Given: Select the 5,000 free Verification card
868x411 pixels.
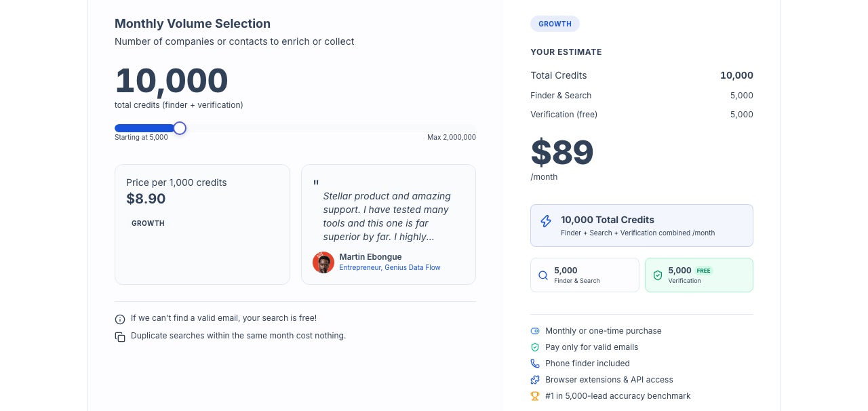Looking at the screenshot, I should click(x=699, y=275).
